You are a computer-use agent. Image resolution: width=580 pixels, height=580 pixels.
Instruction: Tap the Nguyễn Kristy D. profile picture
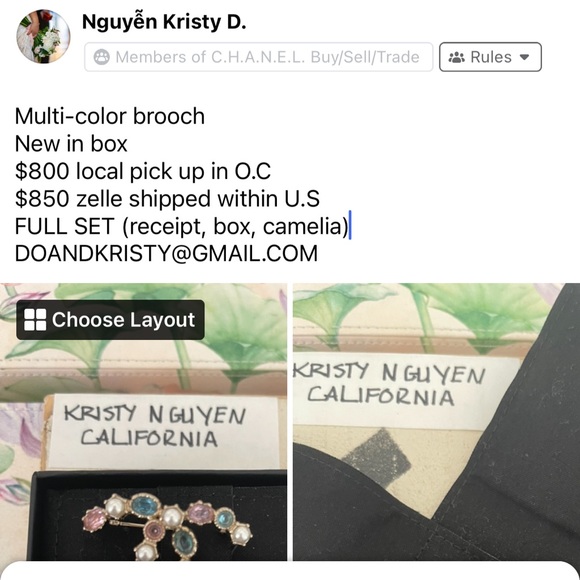[x=43, y=37]
